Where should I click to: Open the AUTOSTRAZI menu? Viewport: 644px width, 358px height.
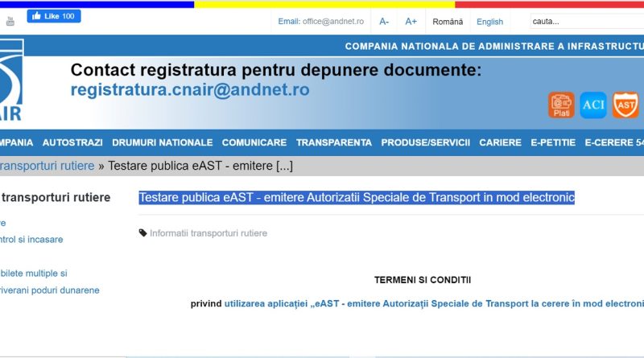(72, 142)
